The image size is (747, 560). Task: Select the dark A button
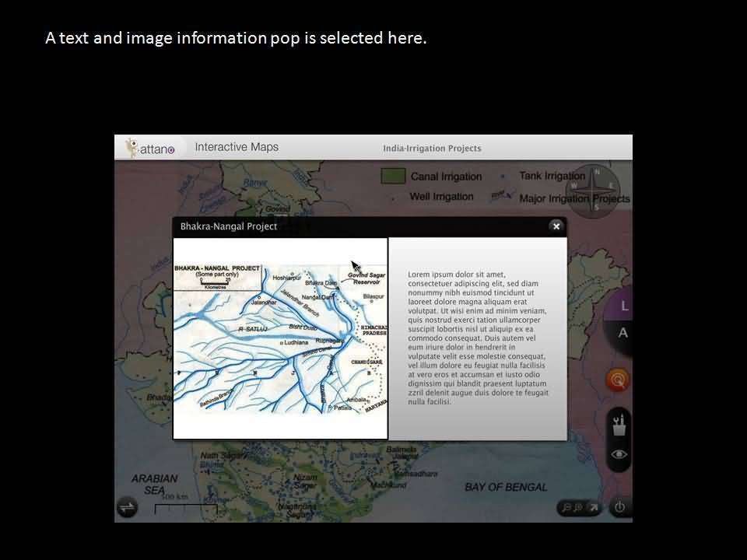pos(622,333)
